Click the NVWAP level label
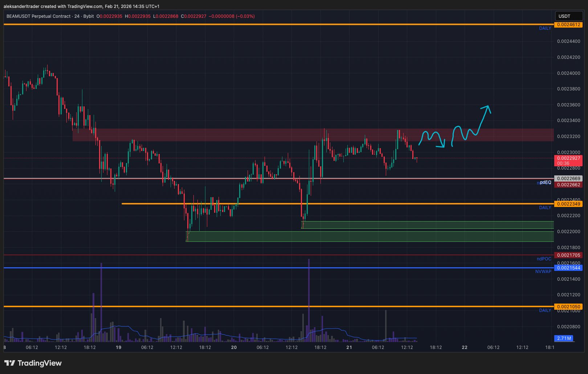The image size is (588, 374). pos(543,272)
